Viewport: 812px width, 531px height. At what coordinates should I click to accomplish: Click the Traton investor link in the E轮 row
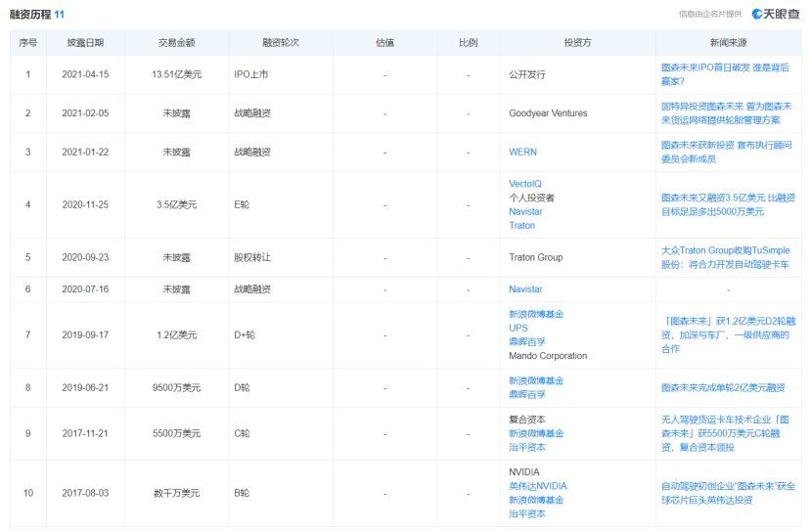[x=521, y=225]
